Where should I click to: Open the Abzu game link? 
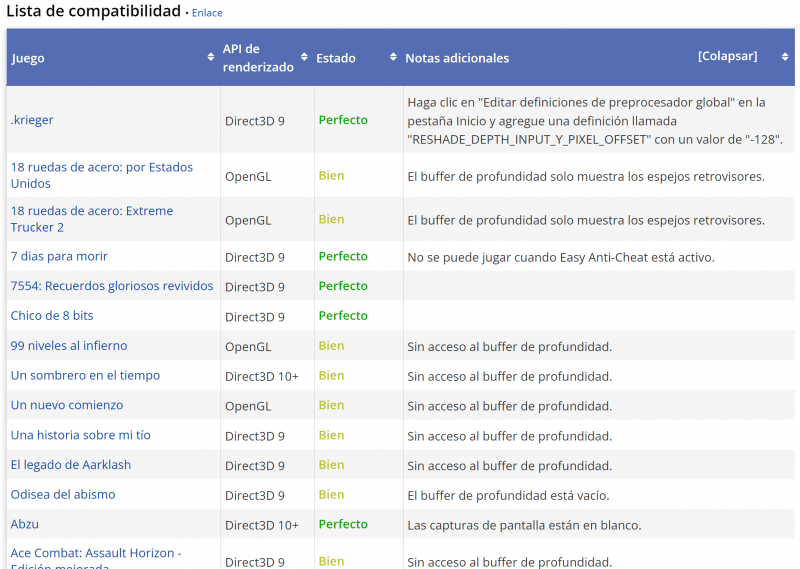pyautogui.click(x=25, y=524)
